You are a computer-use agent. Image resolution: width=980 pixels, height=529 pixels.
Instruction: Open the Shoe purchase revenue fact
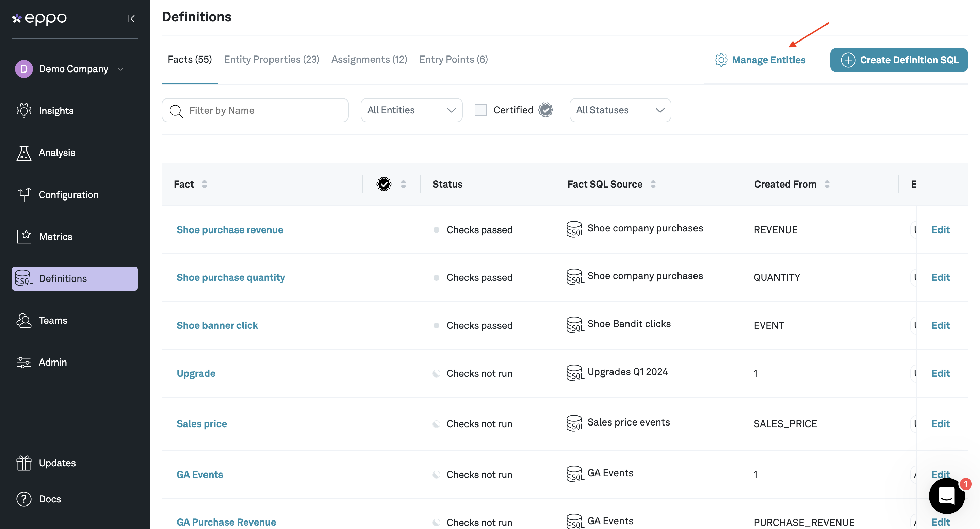pyautogui.click(x=229, y=229)
